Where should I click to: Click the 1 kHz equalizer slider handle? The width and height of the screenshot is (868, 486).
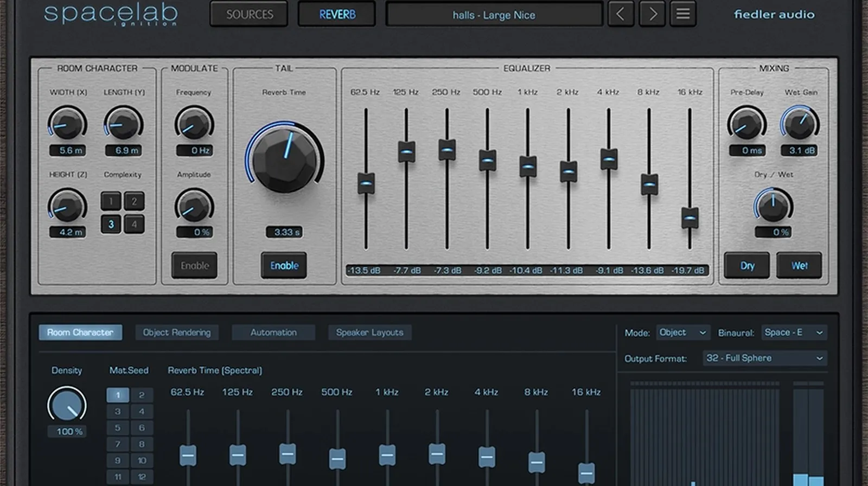(x=528, y=167)
